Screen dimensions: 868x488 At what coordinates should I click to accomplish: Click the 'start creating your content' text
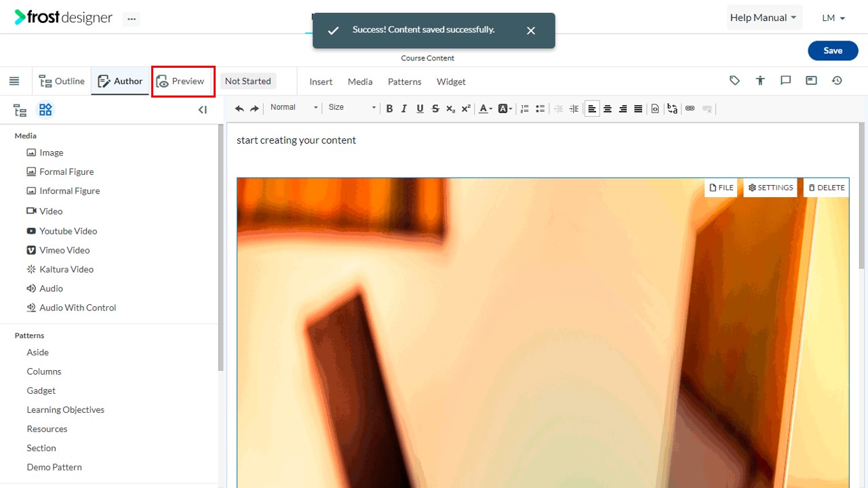pyautogui.click(x=296, y=140)
